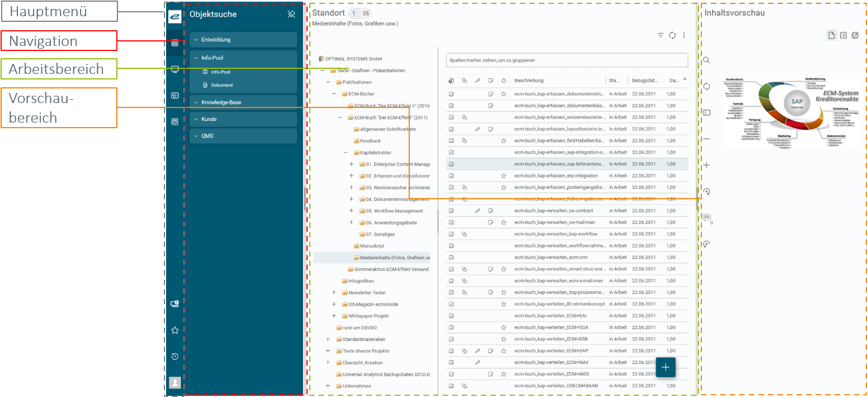
Task: Refresh the Standort hit list
Action: pos(672,35)
